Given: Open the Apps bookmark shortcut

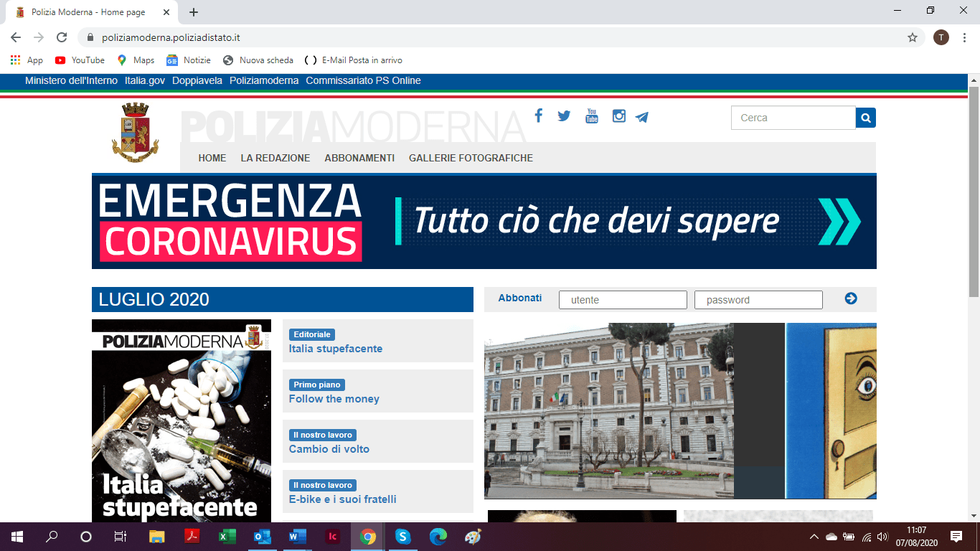Looking at the screenshot, I should coord(27,60).
